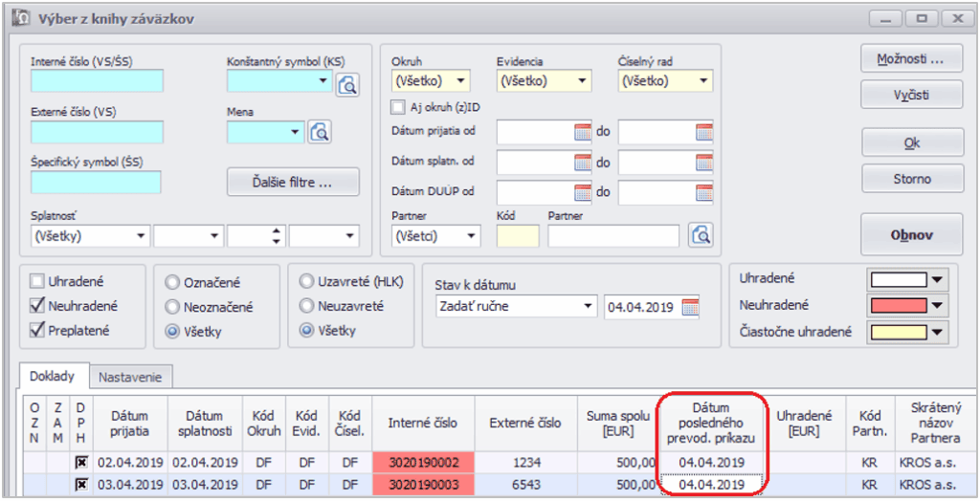The image size is (980, 501).
Task: Enable the Uhradené checkbox
Action: (37, 282)
